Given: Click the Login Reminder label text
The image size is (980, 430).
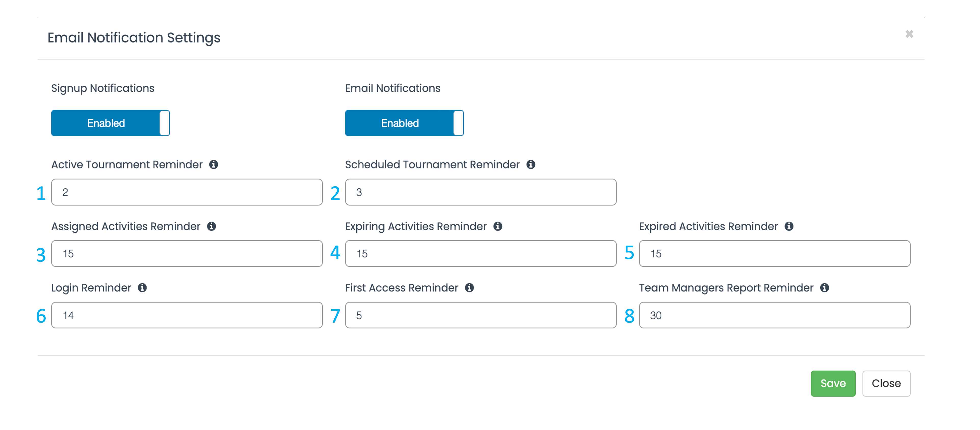Looking at the screenshot, I should pyautogui.click(x=91, y=288).
